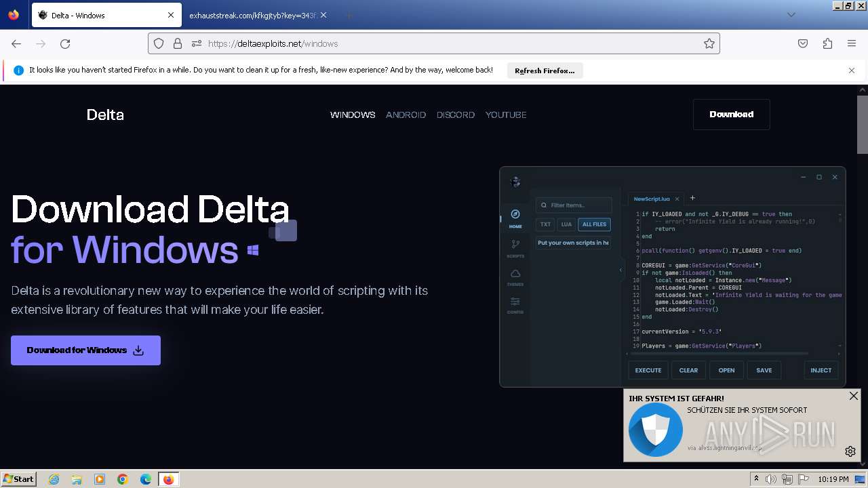Open the Pocket save icon
The image size is (868, 488).
[x=803, y=43]
